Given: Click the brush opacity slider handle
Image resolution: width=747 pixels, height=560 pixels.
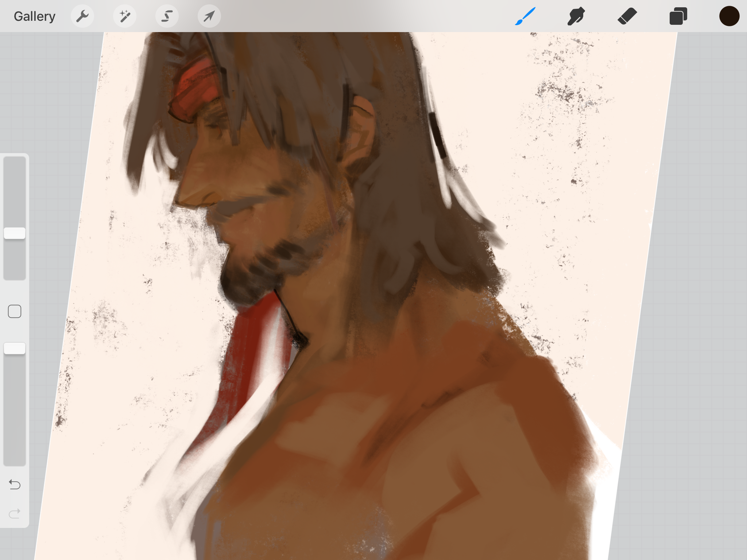Looking at the screenshot, I should (x=15, y=348).
